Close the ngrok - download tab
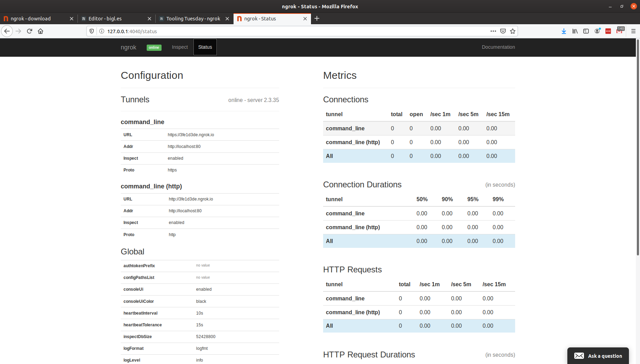 click(72, 19)
